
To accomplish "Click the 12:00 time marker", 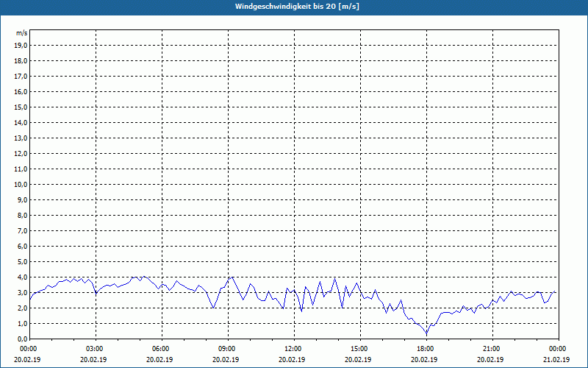I will pos(294,349).
